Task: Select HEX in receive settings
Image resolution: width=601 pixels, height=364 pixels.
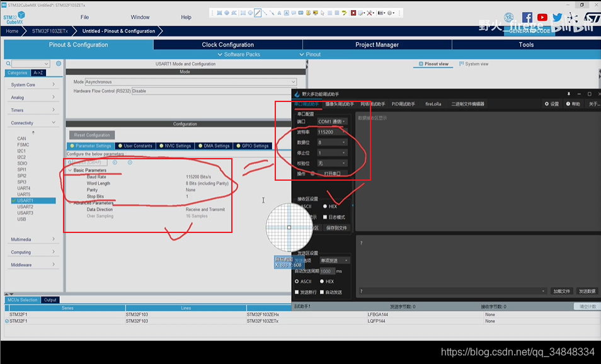Action: tap(329, 206)
